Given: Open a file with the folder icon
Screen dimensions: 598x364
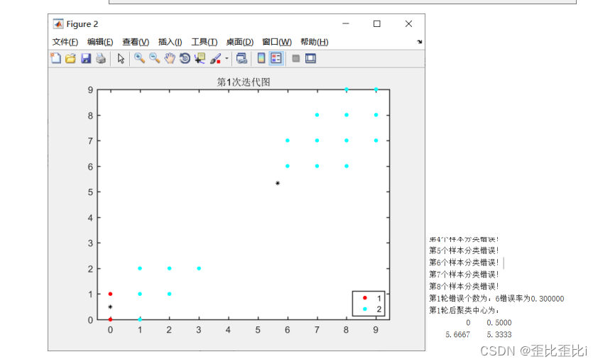Looking at the screenshot, I should (x=70, y=58).
